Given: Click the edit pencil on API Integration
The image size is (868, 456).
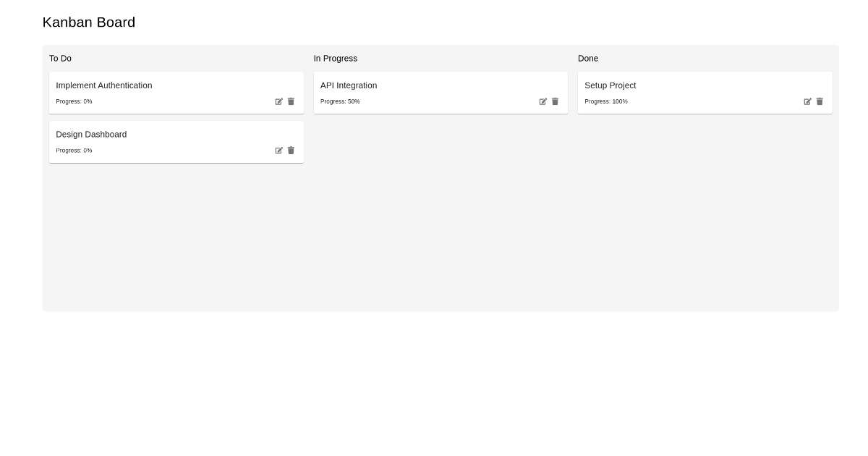Looking at the screenshot, I should pyautogui.click(x=543, y=101).
